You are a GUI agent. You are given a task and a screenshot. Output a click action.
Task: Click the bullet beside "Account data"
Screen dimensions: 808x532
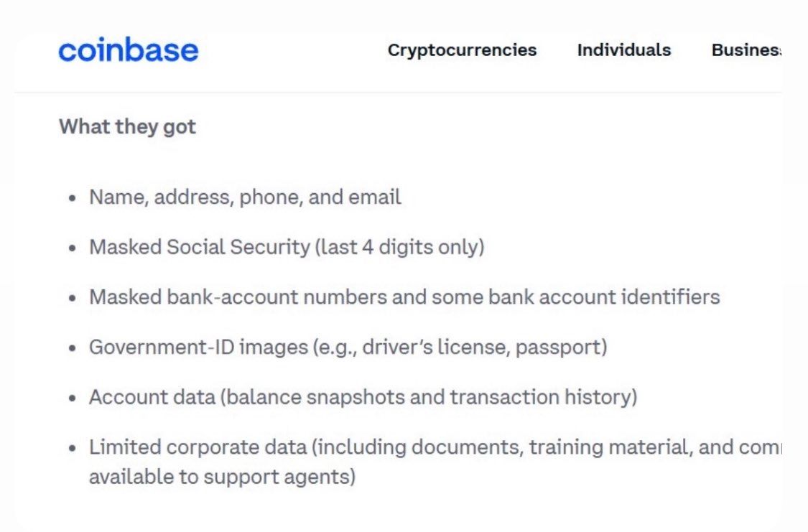point(72,398)
